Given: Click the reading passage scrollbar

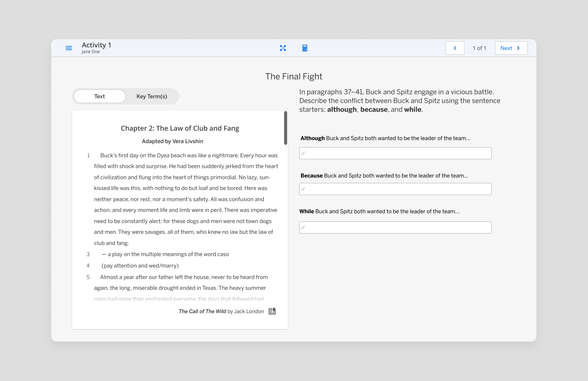Looking at the screenshot, I should (285, 128).
